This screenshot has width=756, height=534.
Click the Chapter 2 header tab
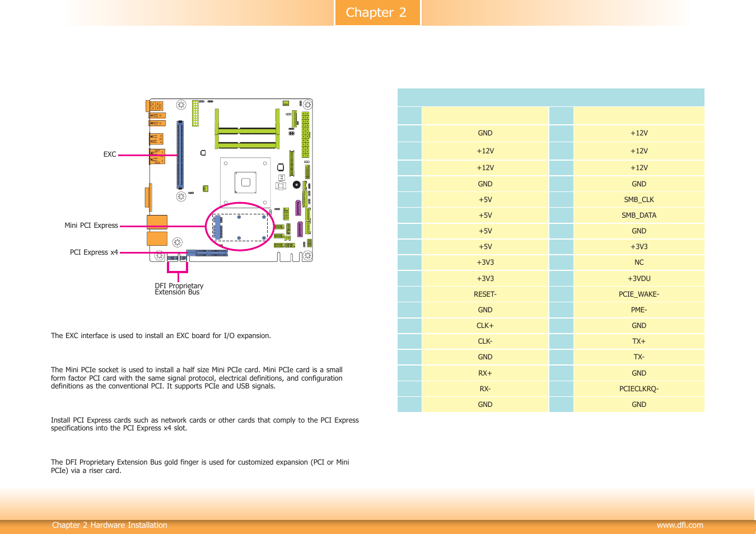tap(377, 12)
